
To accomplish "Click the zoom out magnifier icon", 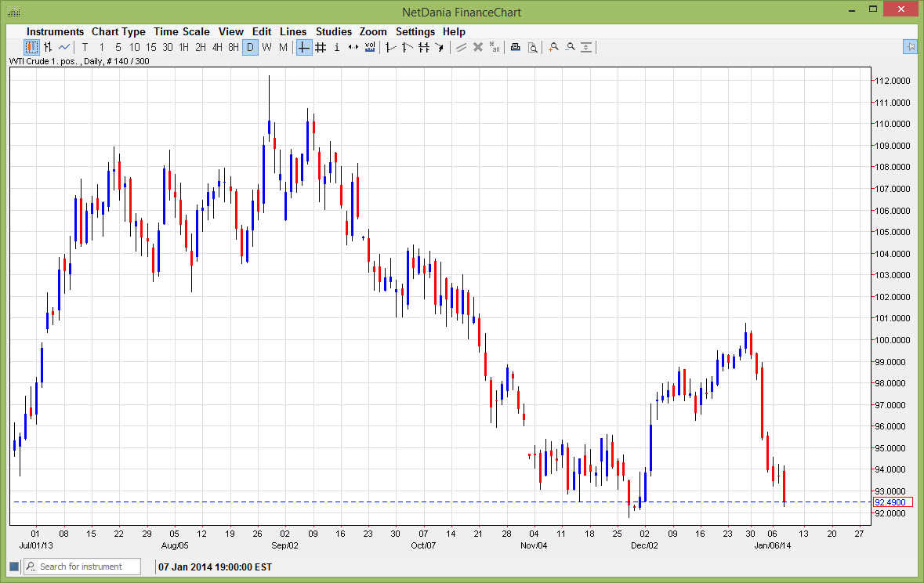I will click(570, 47).
